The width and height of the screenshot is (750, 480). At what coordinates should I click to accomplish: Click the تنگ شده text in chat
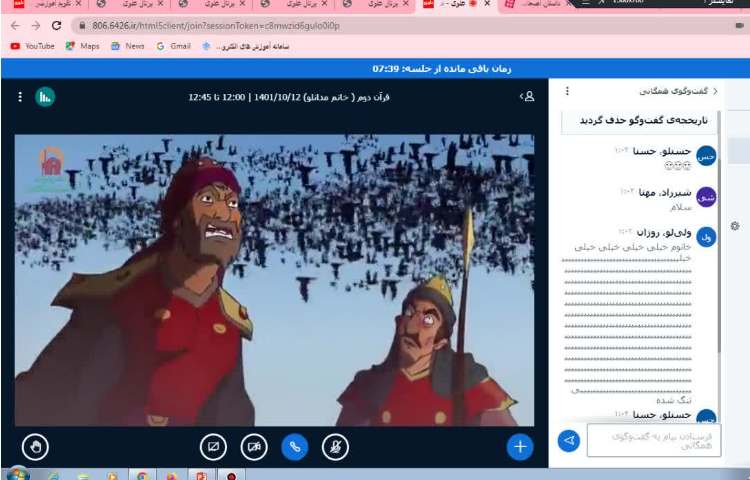[x=673, y=400]
